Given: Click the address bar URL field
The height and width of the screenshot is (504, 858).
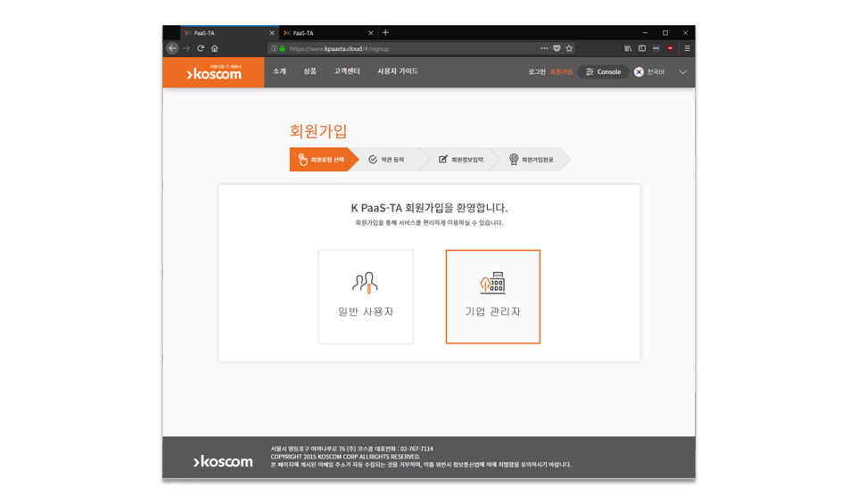Looking at the screenshot, I should pos(410,48).
